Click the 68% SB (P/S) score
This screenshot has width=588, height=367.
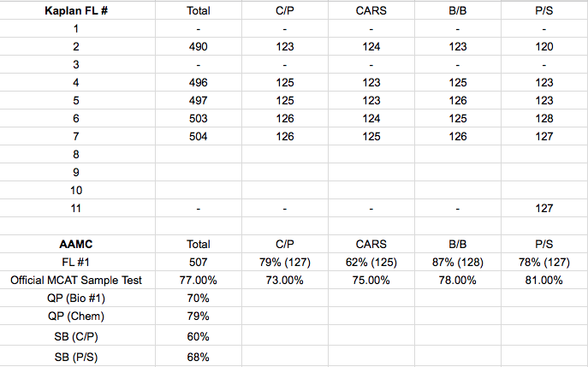click(x=199, y=357)
